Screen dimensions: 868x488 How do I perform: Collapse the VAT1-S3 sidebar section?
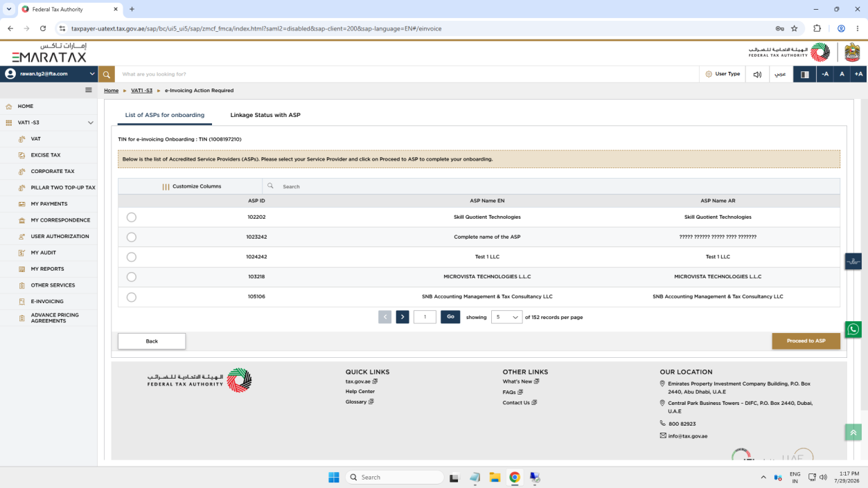[91, 123]
